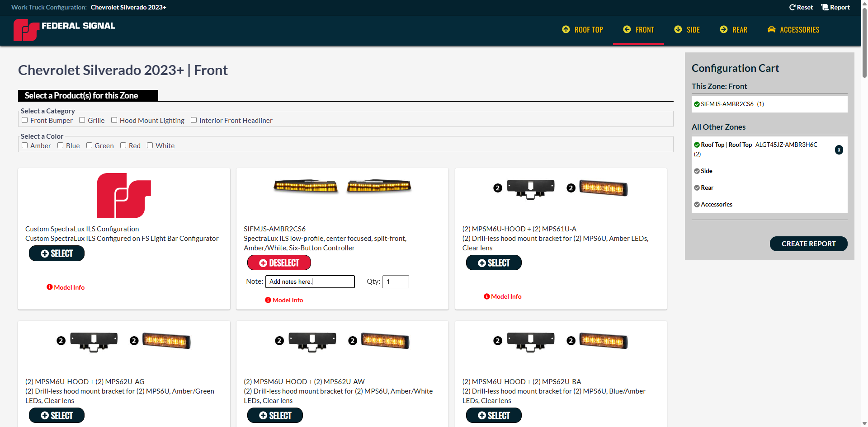Select the MPS62U-AG Amber/Green kit

pyautogui.click(x=57, y=416)
